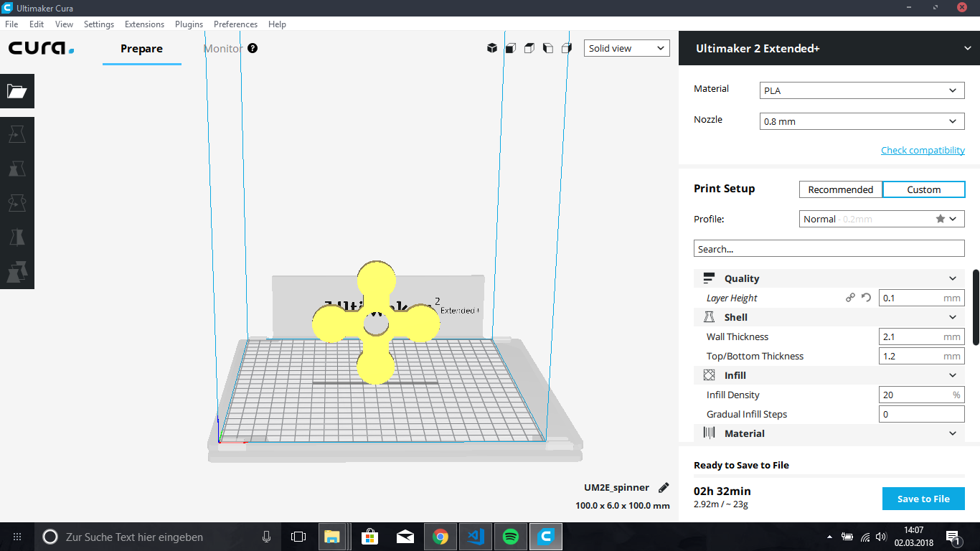Click the Wi-Fi icon in system tray
Screen dimensions: 980x551
click(864, 537)
